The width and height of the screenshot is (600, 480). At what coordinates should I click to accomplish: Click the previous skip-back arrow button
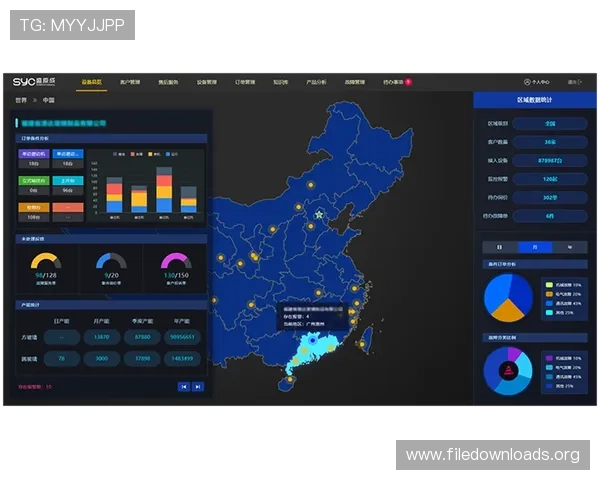184,387
